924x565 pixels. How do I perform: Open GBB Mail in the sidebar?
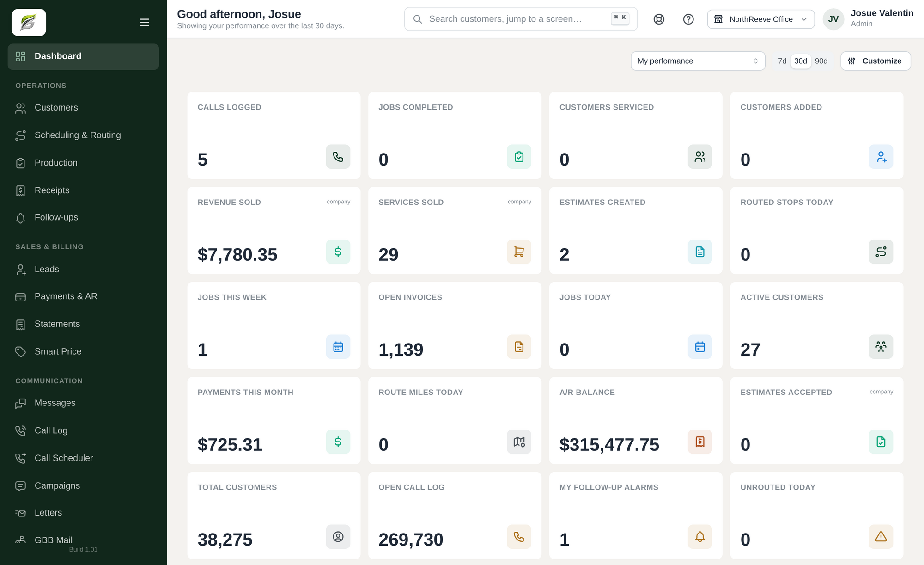pyautogui.click(x=83, y=540)
